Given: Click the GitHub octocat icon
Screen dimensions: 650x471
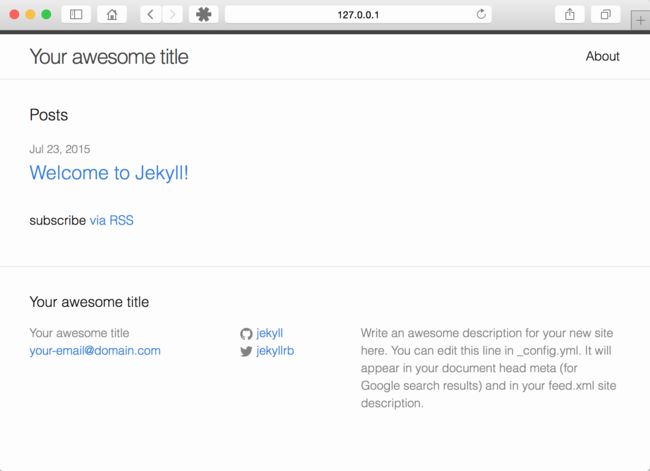Looking at the screenshot, I should point(246,334).
